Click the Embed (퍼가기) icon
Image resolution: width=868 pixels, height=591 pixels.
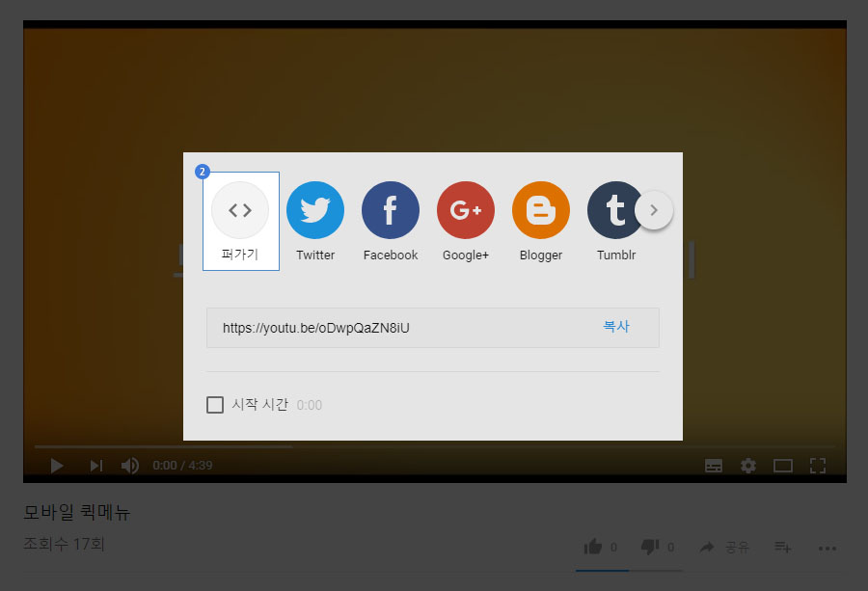[240, 210]
